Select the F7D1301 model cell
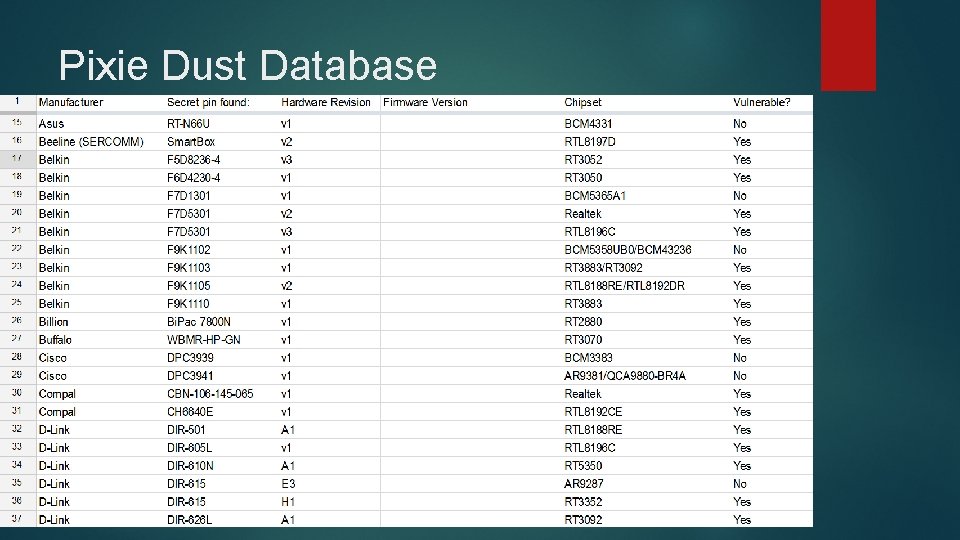This screenshot has height=540, width=960. (x=188, y=196)
